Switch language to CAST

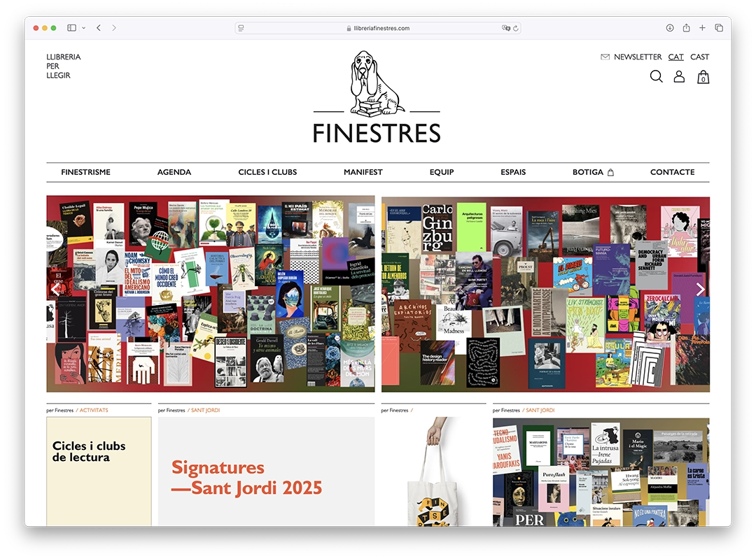(x=699, y=57)
